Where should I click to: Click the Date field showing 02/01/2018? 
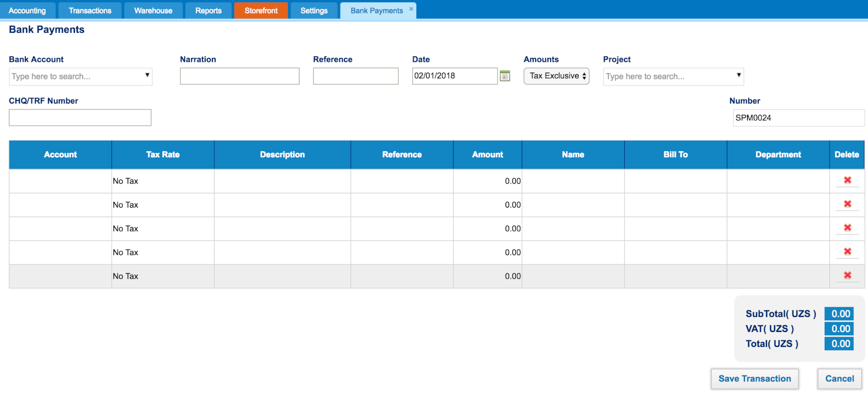pos(455,76)
